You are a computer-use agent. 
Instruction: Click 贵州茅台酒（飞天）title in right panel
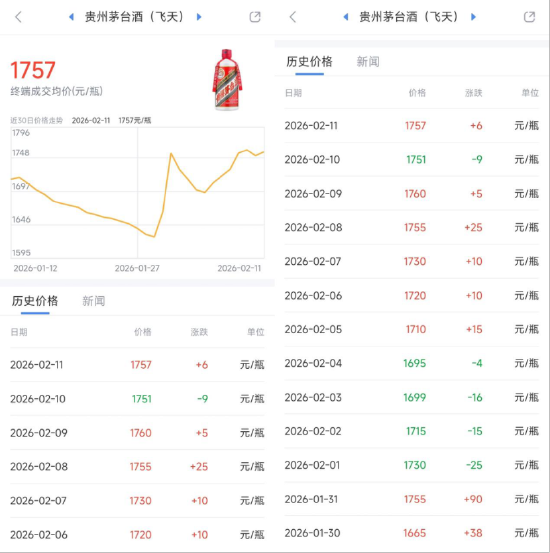click(x=410, y=17)
